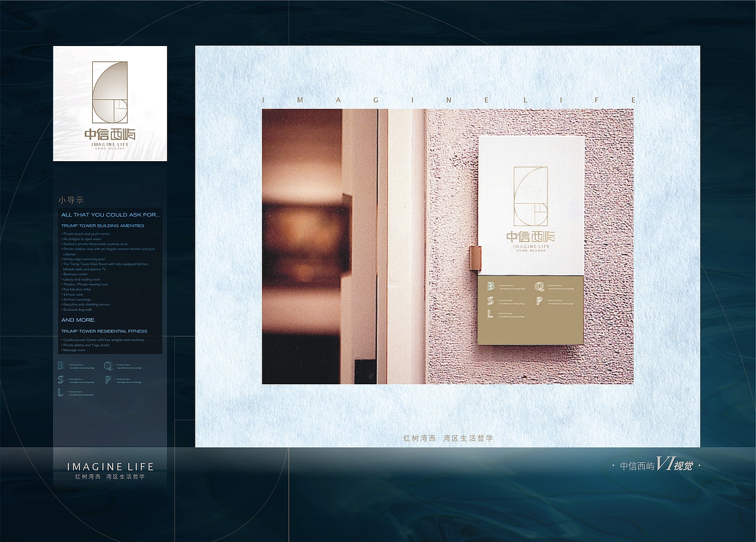Select 'Exclusive private intracoastal courtesy dock' line
Viewport: 756px width, 542px height.
94,244
